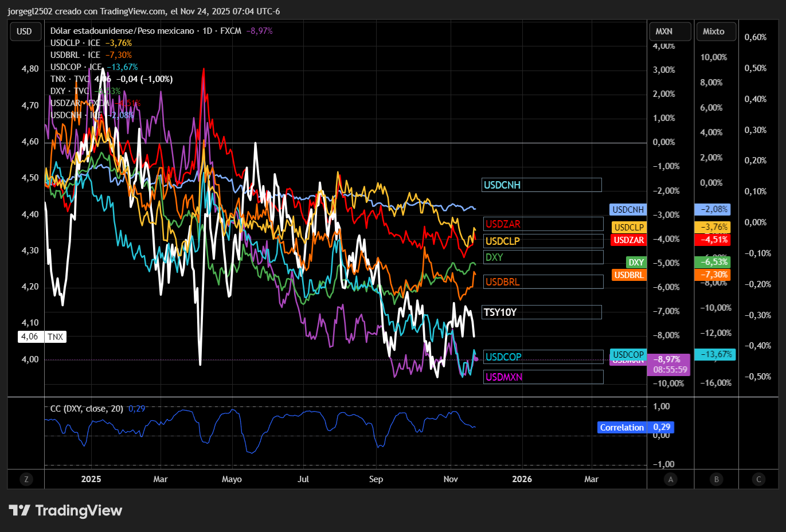The height and width of the screenshot is (532, 786).
Task: Click the Sep label on time axis
Action: coord(376,479)
